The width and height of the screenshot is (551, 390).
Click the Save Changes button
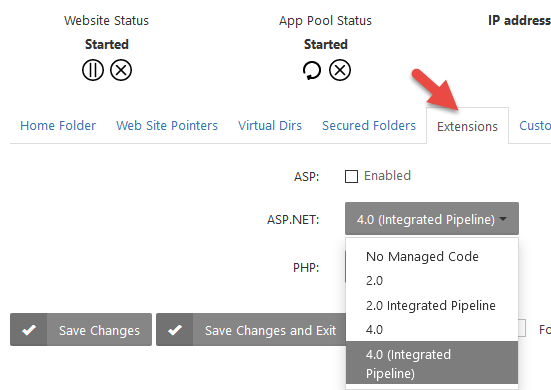point(81,330)
